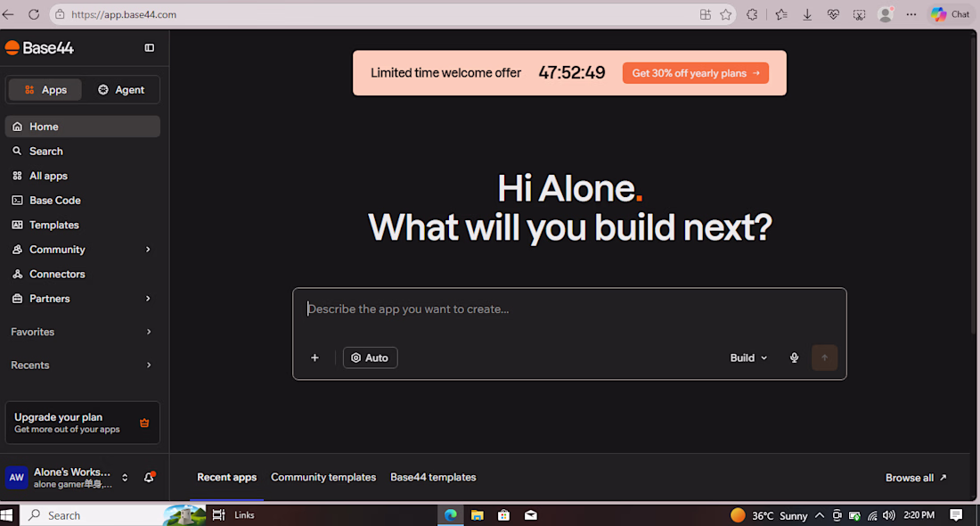Open Templates in the sidebar
Viewport: 980px width, 526px height.
pos(83,226)
